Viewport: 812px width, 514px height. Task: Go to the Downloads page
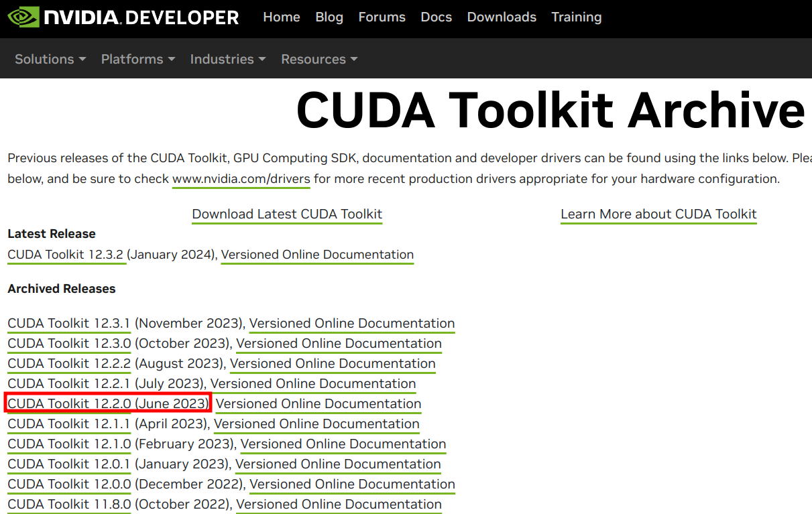(502, 17)
